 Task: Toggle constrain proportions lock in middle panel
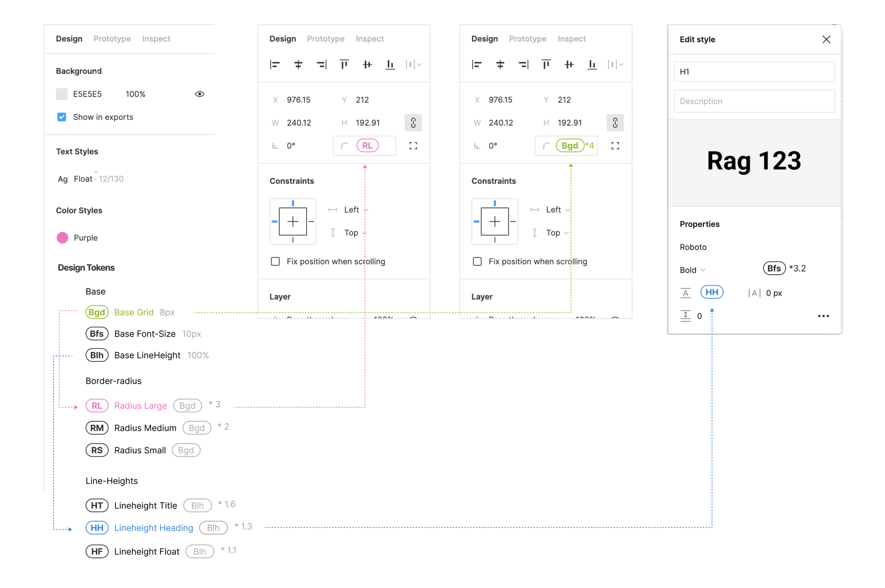click(413, 123)
